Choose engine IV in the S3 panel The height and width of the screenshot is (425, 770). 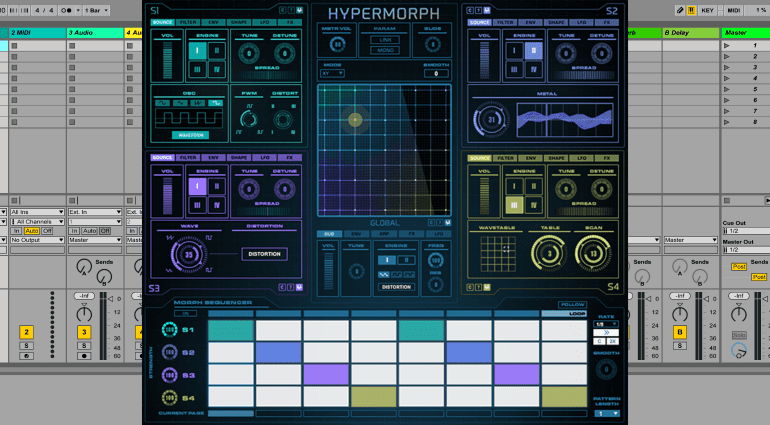click(x=217, y=204)
